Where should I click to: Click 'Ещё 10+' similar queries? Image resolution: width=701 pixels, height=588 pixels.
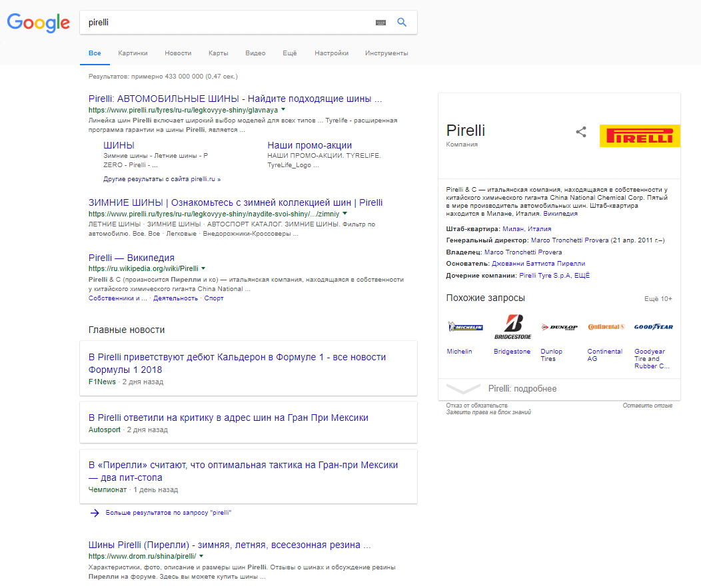click(658, 299)
